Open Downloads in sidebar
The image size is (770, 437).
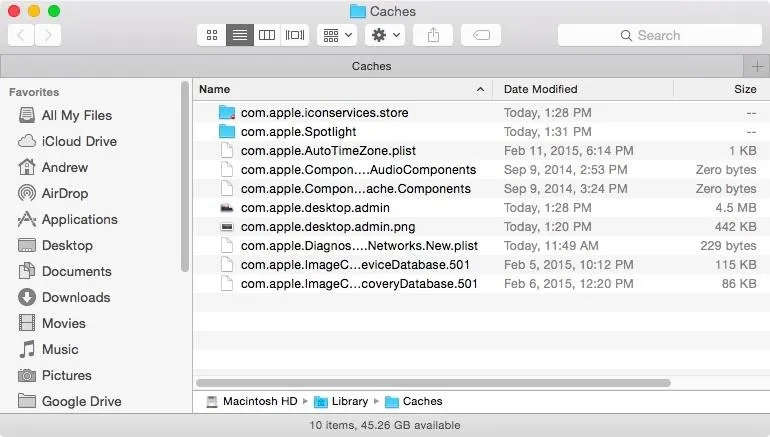pos(64,298)
